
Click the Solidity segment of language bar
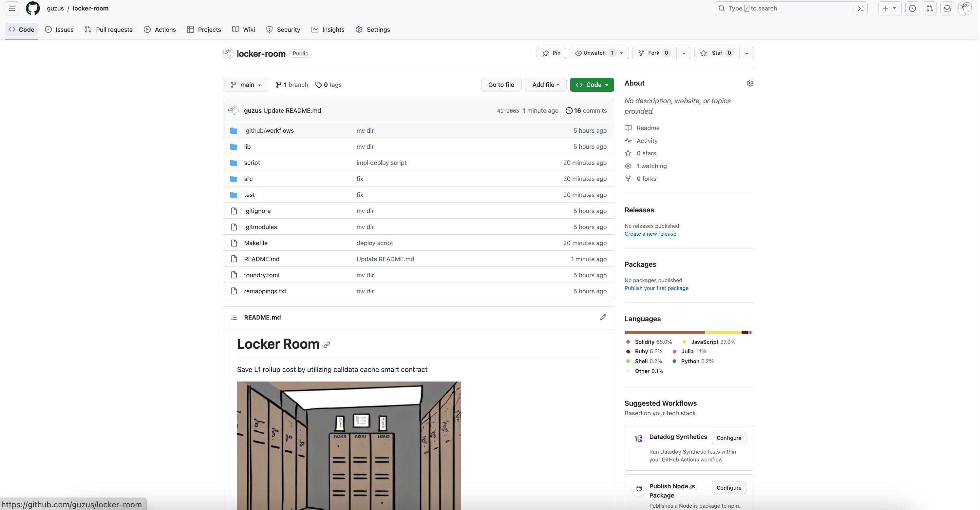pos(665,333)
